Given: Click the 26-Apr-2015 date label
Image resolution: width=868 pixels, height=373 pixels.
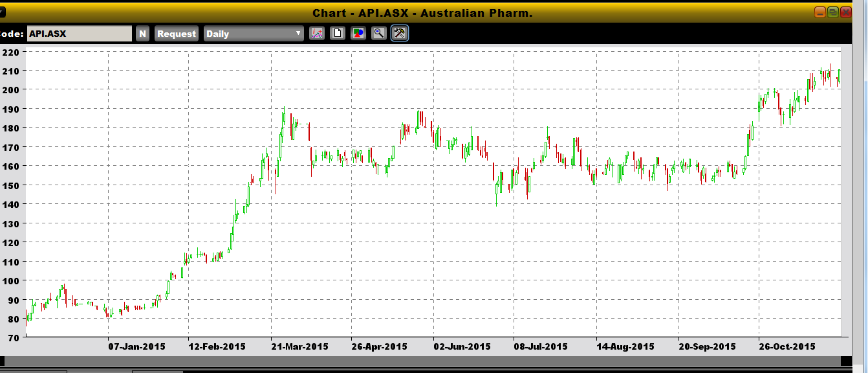Looking at the screenshot, I should coord(379,346).
